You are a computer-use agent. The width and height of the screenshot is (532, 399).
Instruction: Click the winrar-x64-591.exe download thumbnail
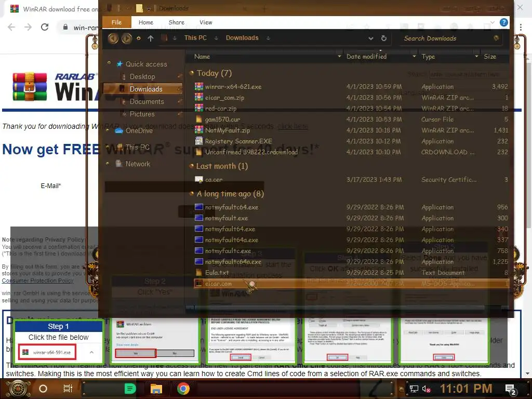(47, 352)
